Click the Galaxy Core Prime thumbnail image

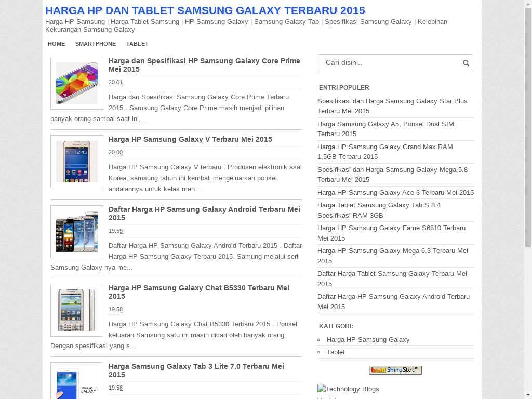[77, 83]
